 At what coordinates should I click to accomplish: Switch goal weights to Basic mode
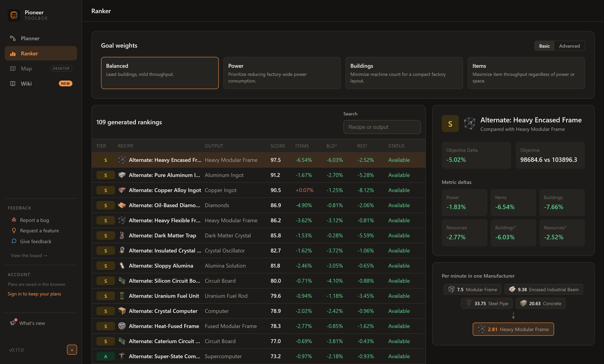(x=544, y=46)
